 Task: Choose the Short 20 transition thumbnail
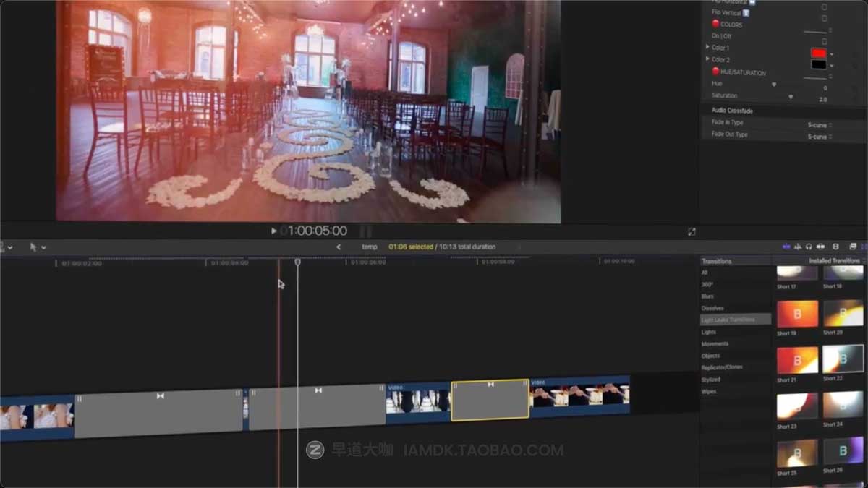click(x=843, y=314)
